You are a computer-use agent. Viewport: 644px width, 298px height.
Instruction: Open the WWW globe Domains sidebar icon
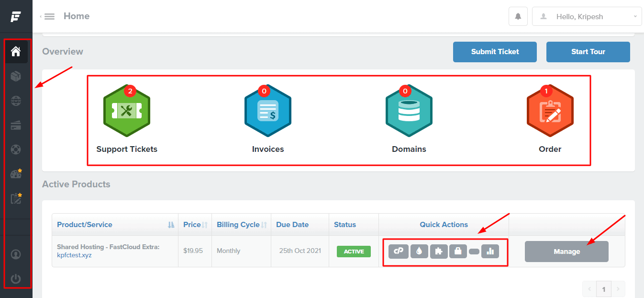coord(16,101)
